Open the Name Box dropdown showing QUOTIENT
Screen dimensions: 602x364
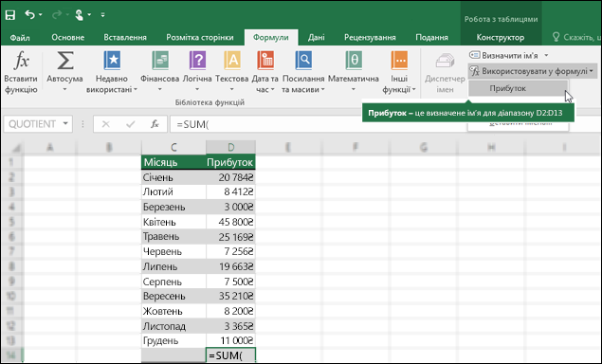pyautogui.click(x=65, y=124)
